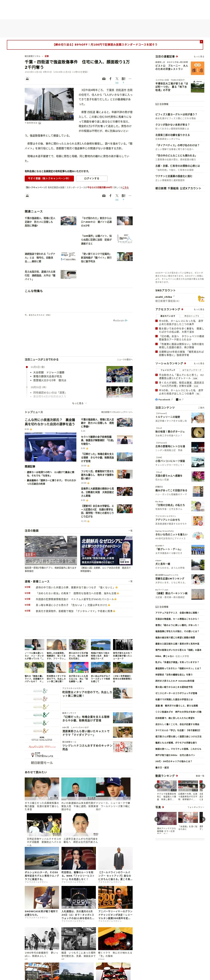This screenshot has width=210, height=980.
Task: Click the X icon below the article body
Action: [x=117, y=196]
